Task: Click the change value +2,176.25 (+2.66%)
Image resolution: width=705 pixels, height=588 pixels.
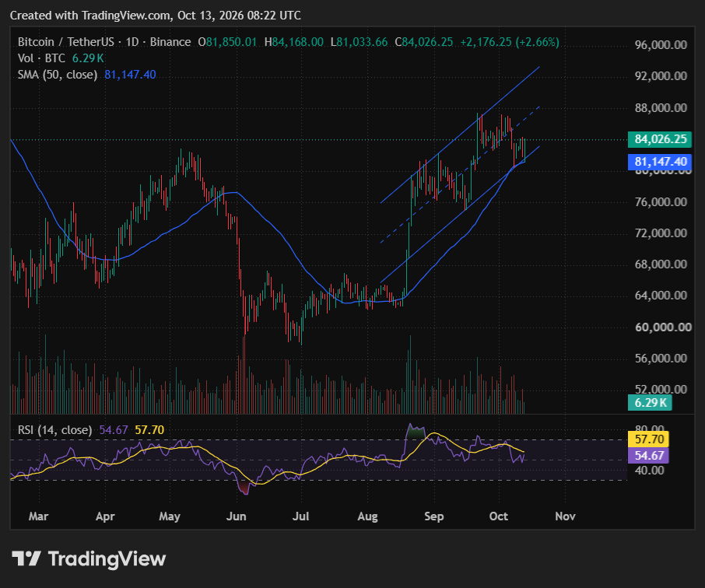Action: (x=510, y=42)
